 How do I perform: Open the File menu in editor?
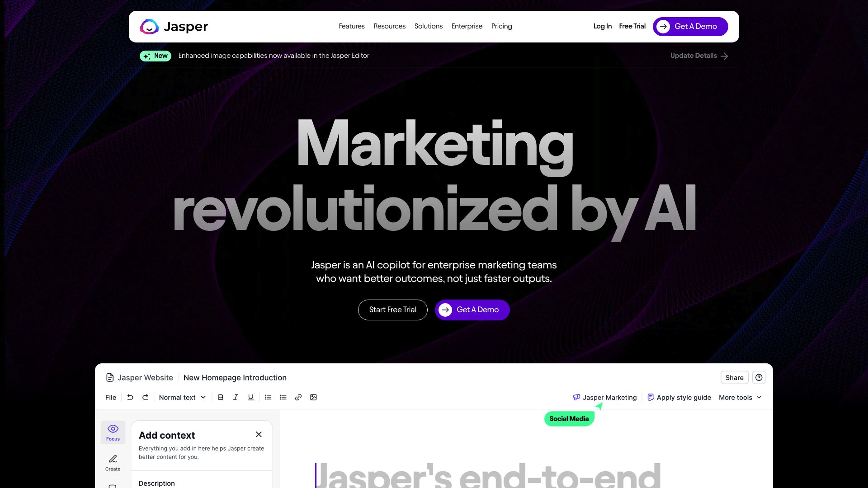tap(111, 397)
